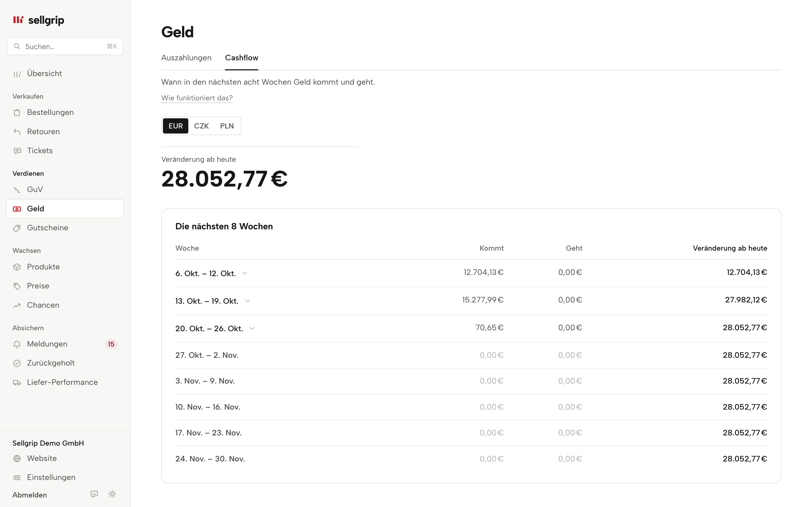Open the 'Wie funktioniert das?' link
The height and width of the screenshot is (507, 812).
click(197, 98)
